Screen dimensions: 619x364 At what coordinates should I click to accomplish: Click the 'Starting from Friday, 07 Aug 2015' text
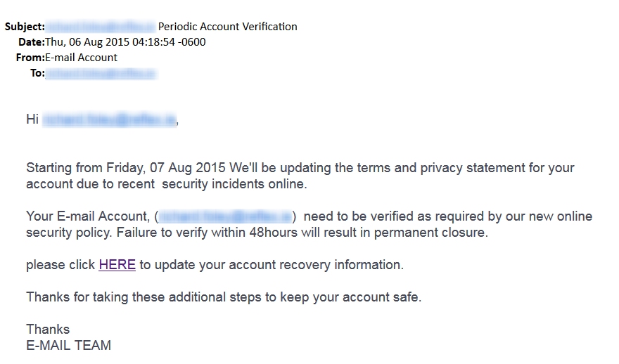coord(126,168)
